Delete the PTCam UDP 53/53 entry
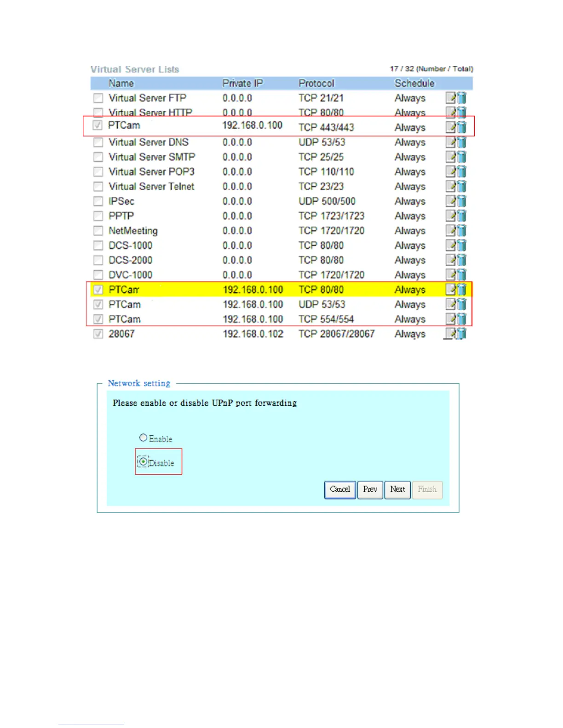This screenshot has height=728, width=563. pos(461,304)
